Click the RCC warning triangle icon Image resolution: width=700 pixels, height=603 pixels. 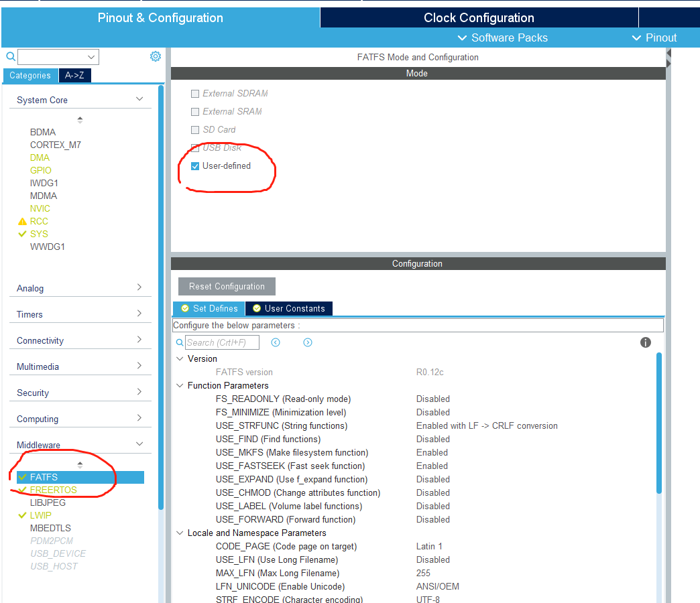pos(22,221)
